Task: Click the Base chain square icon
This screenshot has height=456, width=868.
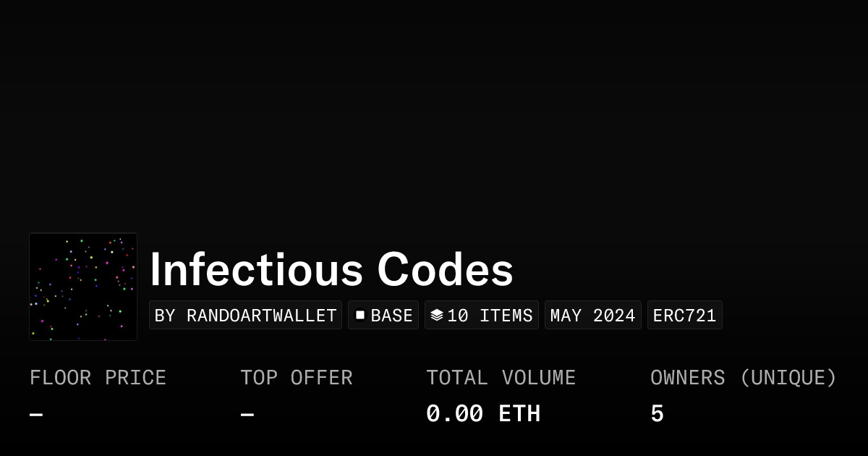Action: (x=359, y=315)
